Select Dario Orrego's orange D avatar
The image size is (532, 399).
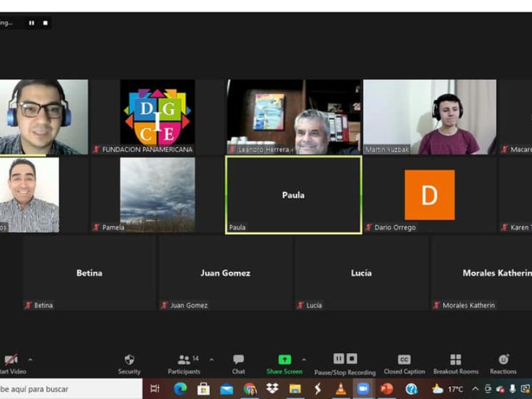(x=430, y=195)
